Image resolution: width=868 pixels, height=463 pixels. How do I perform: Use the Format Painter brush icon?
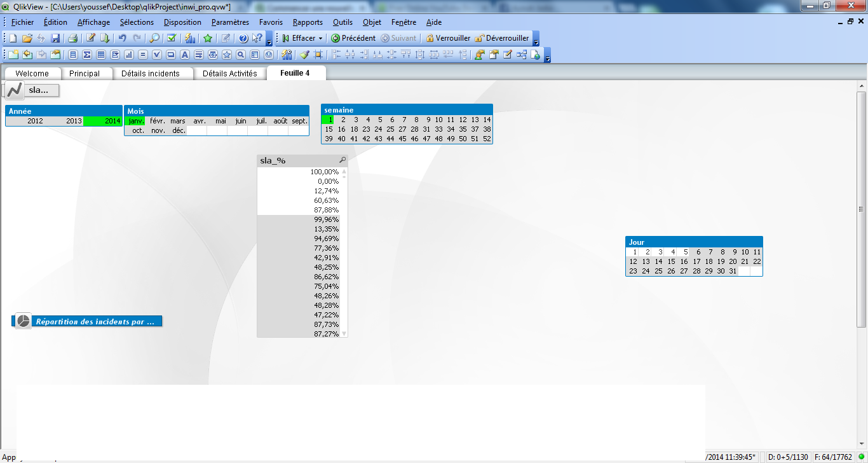point(304,55)
